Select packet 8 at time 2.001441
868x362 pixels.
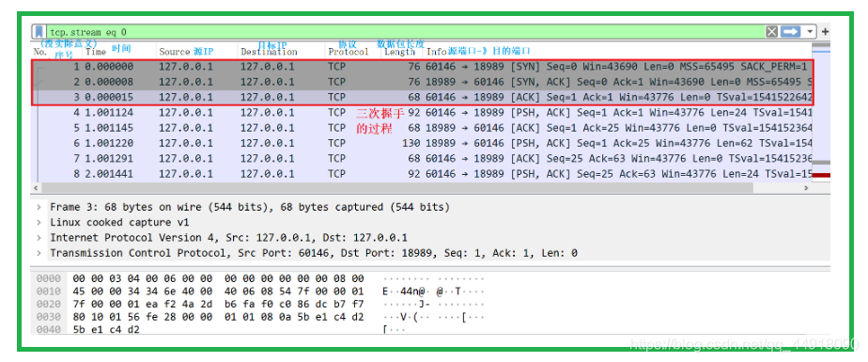(x=423, y=174)
